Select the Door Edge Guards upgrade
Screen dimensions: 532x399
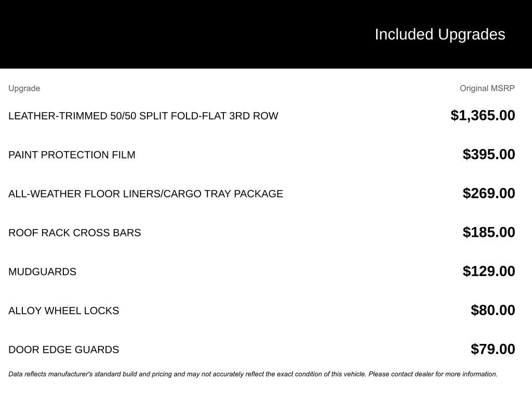point(63,350)
